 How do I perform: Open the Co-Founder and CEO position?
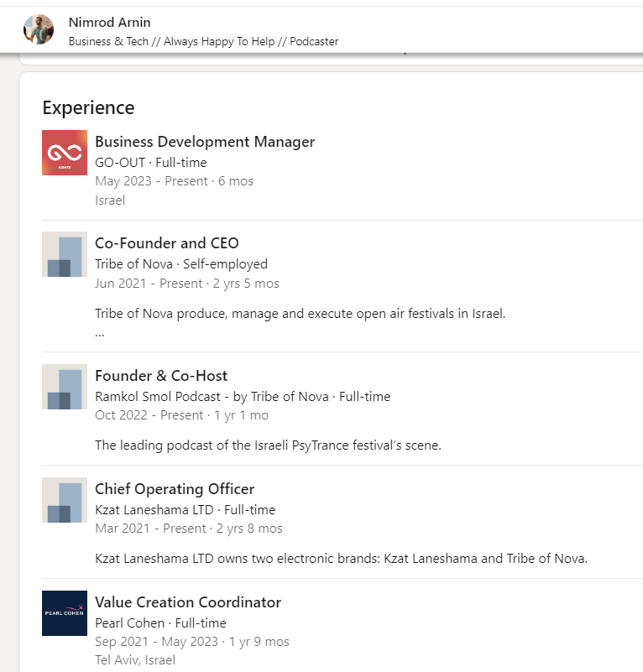(x=166, y=243)
